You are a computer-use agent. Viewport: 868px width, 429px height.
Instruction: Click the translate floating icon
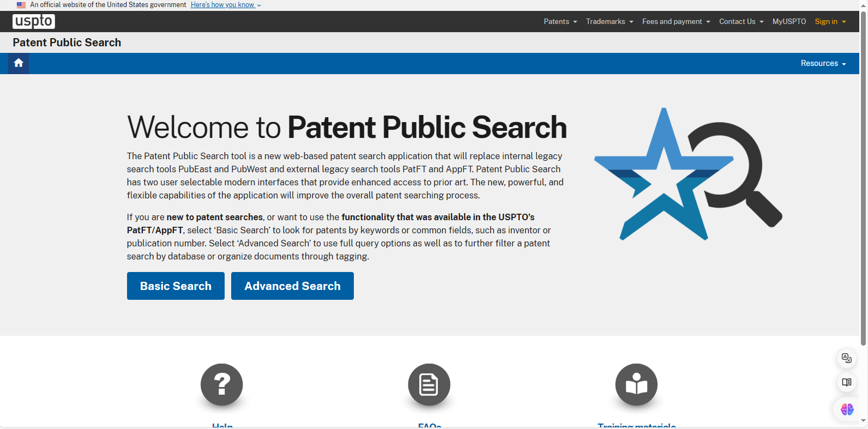coord(846,358)
